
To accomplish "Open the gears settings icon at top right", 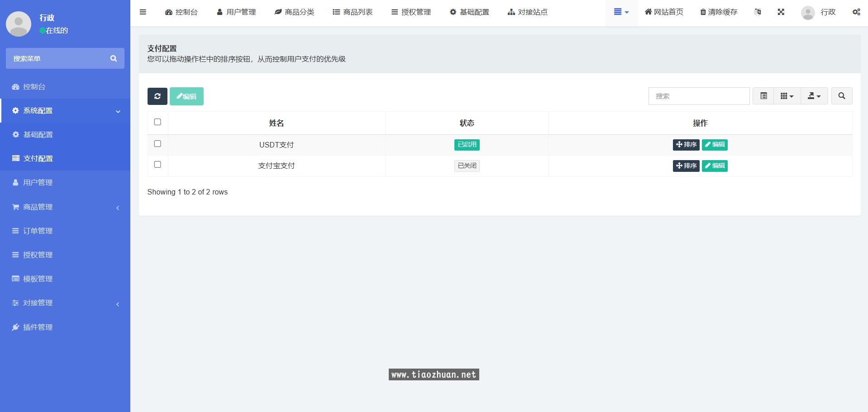I will pos(856,12).
